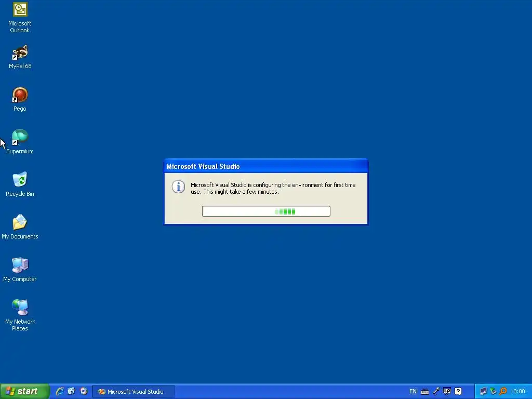The height and width of the screenshot is (399, 532).
Task: Select the My Network Places icon
Action: 20,315
